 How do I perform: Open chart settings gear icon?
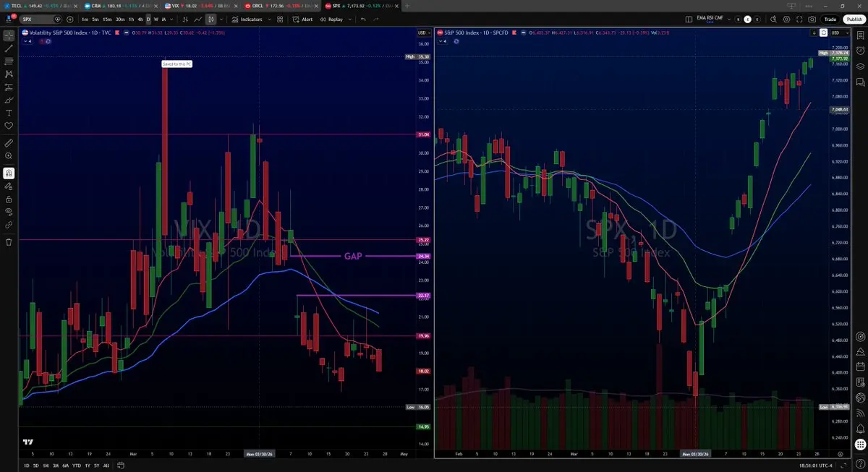click(x=786, y=20)
